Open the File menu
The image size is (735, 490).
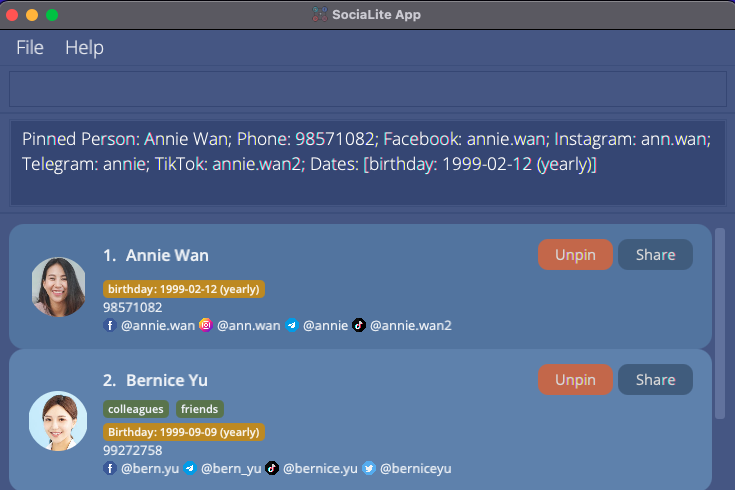pyautogui.click(x=30, y=48)
